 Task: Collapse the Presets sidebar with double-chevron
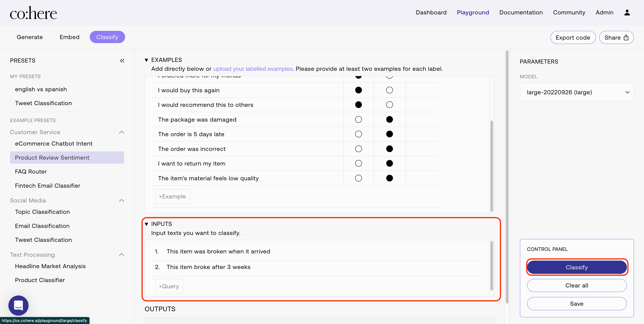[122, 61]
